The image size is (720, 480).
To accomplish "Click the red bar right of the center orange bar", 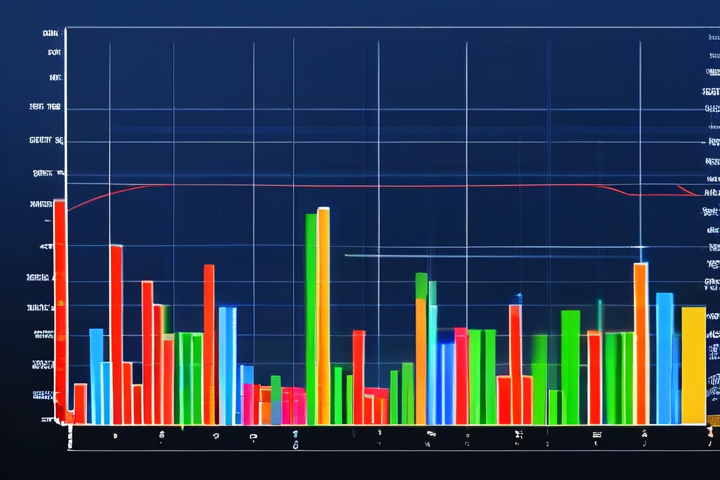I will (358, 376).
